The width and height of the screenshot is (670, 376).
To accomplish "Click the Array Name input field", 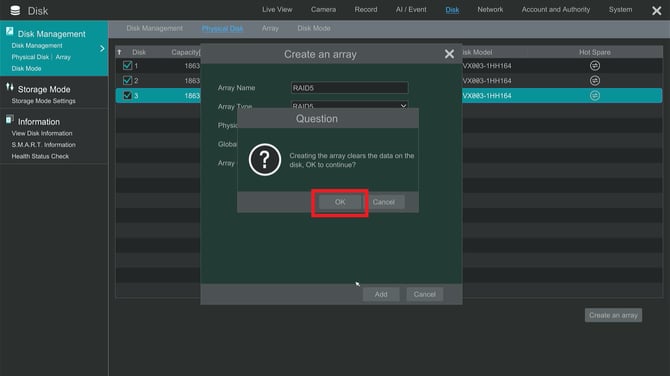I will 349,88.
